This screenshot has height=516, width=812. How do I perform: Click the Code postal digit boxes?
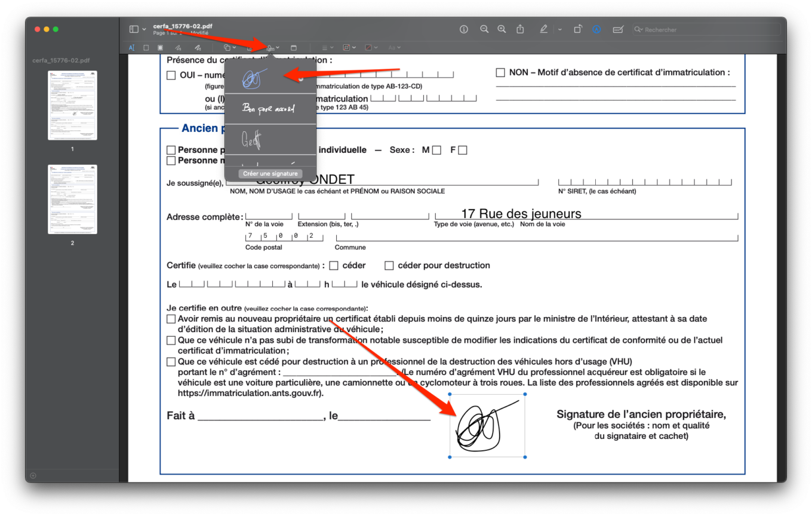284,236
